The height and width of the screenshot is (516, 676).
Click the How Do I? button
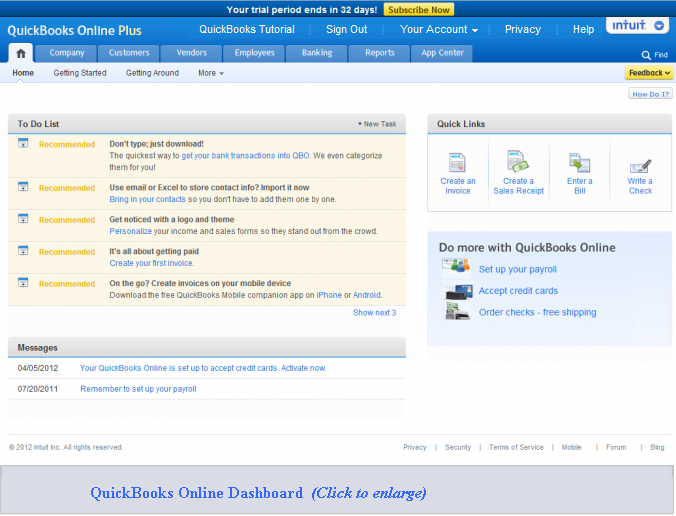[x=650, y=94]
